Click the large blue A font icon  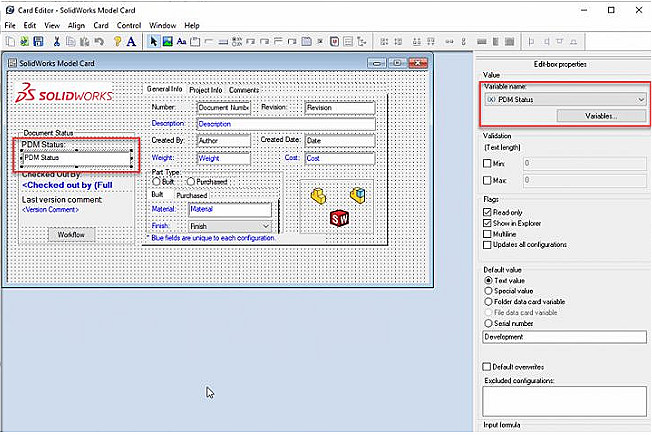pyautogui.click(x=131, y=41)
